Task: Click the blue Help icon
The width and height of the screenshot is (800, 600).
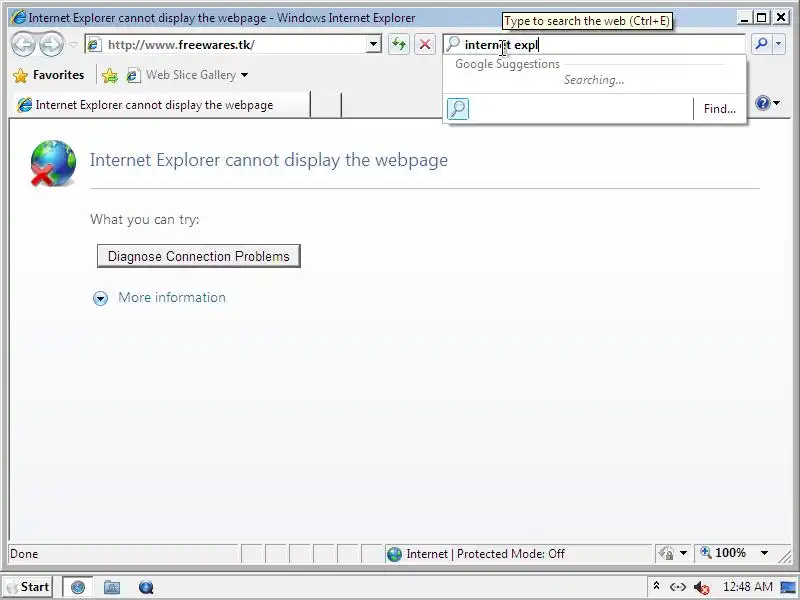Action: 763,103
